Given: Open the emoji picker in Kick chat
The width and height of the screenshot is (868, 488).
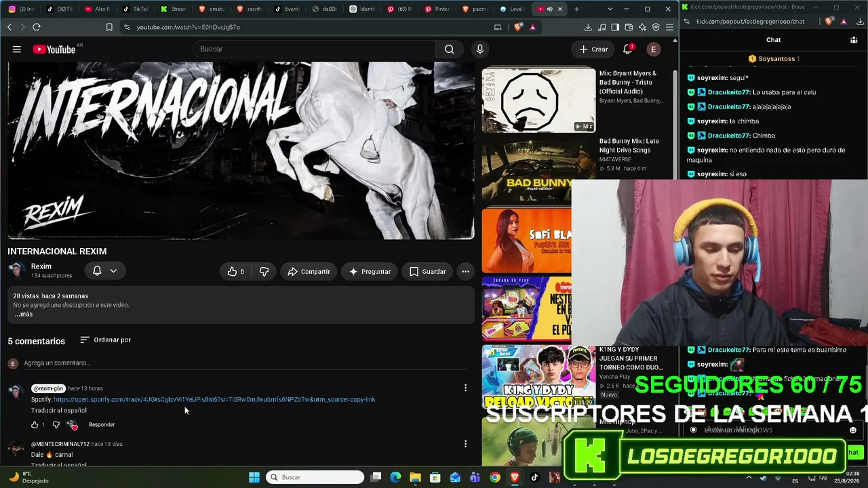Looking at the screenshot, I should (853, 430).
